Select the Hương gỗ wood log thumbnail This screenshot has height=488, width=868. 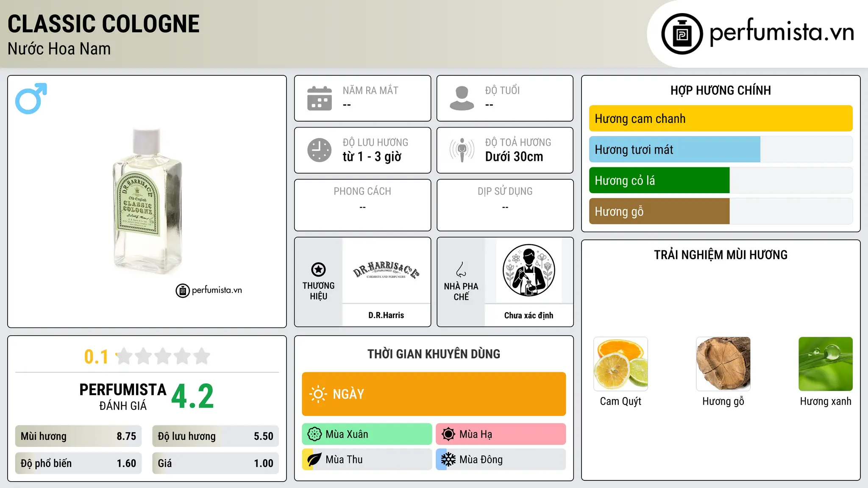(x=723, y=364)
